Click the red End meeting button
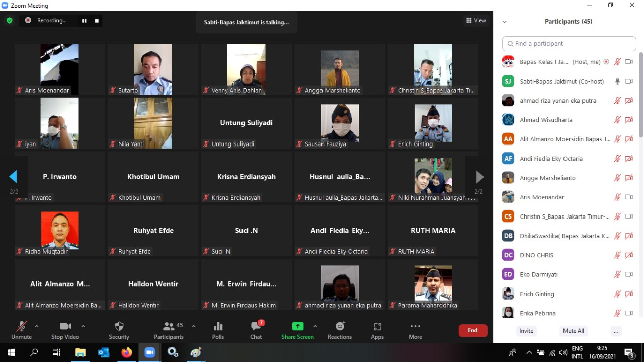 473,330
